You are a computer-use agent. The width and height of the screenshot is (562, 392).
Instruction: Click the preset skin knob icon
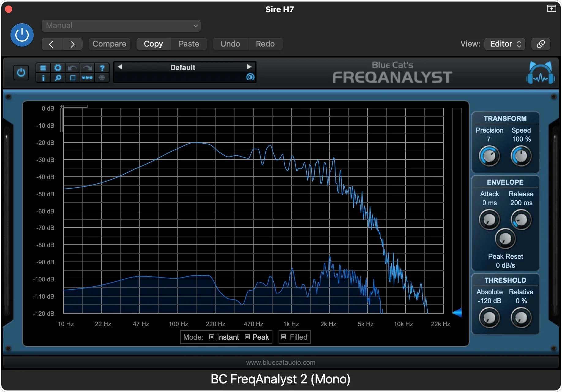[x=250, y=77]
